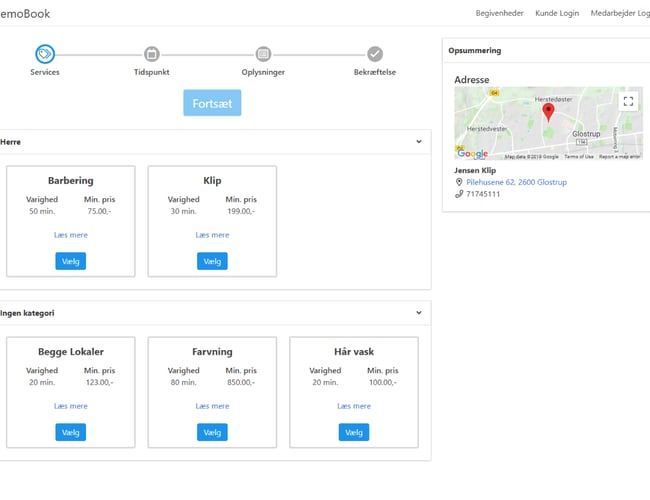Viewport: 650px width, 500px height.
Task: Click the Tidspunkt calendar step icon
Action: (x=152, y=54)
